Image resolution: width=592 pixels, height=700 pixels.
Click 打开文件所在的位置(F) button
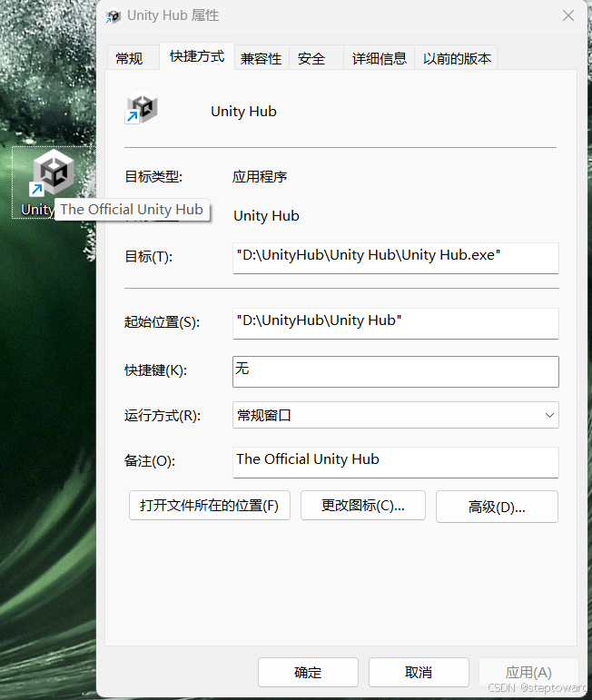[x=210, y=506]
